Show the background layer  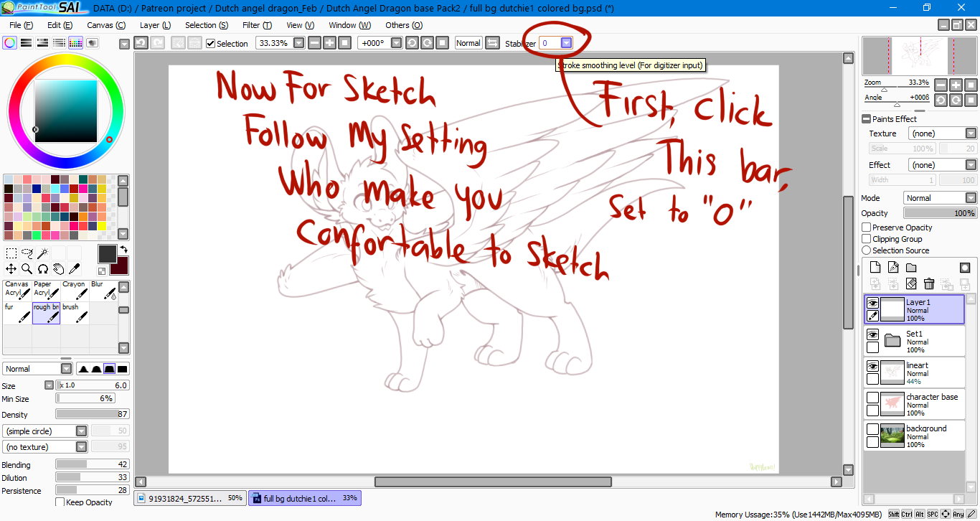(872, 429)
